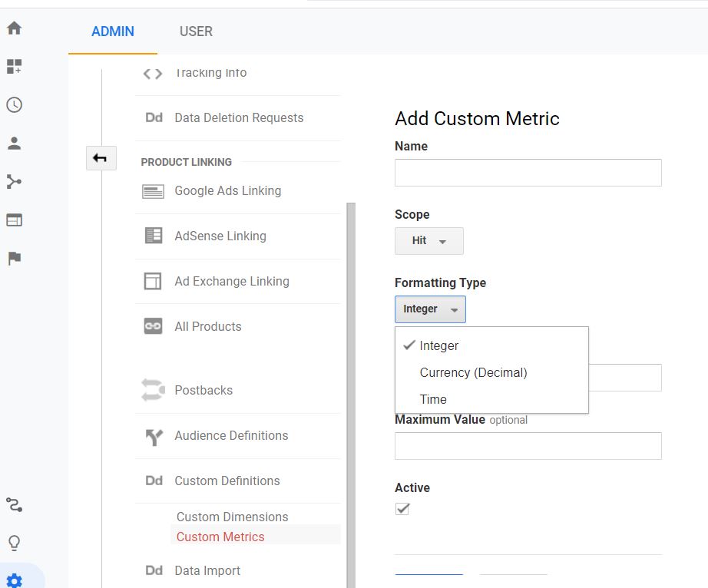Open the Scope Hit dropdown
Viewport: 708px width, 588px height.
(x=429, y=241)
